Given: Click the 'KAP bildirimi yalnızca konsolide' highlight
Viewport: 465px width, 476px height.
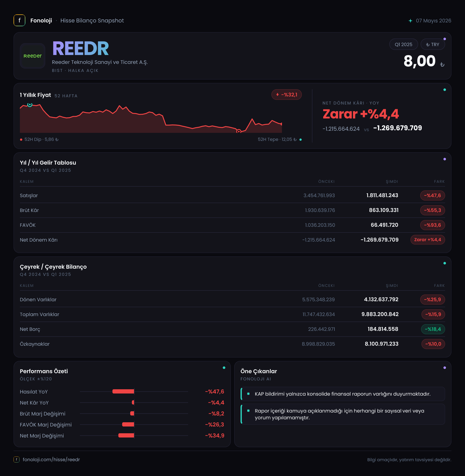Looking at the screenshot, I should (x=343, y=394).
